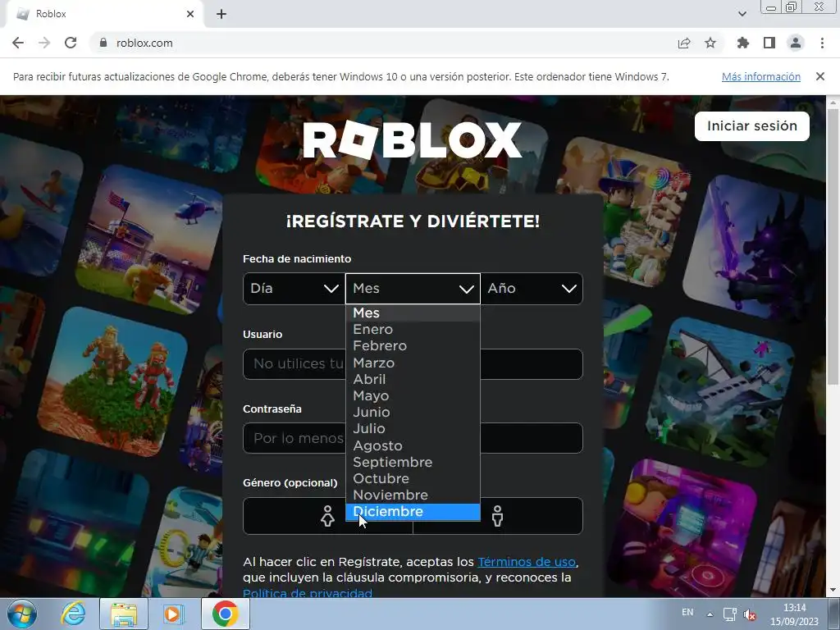Reload the Roblox page

tap(71, 43)
